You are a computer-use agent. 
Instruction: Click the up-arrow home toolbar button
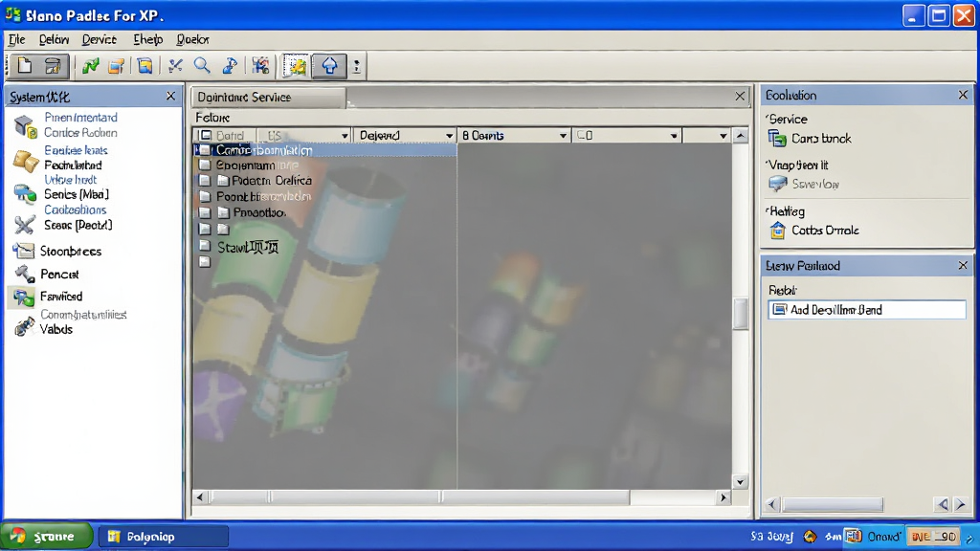pyautogui.click(x=329, y=66)
